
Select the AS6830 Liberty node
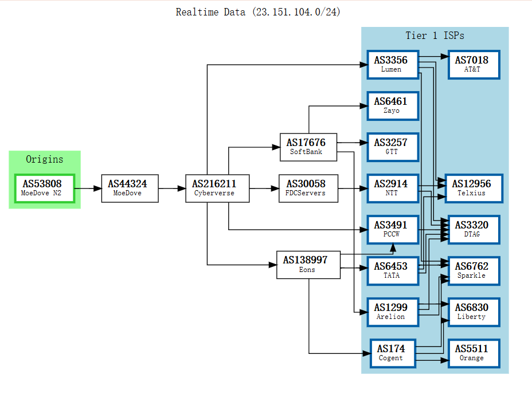tap(474, 312)
